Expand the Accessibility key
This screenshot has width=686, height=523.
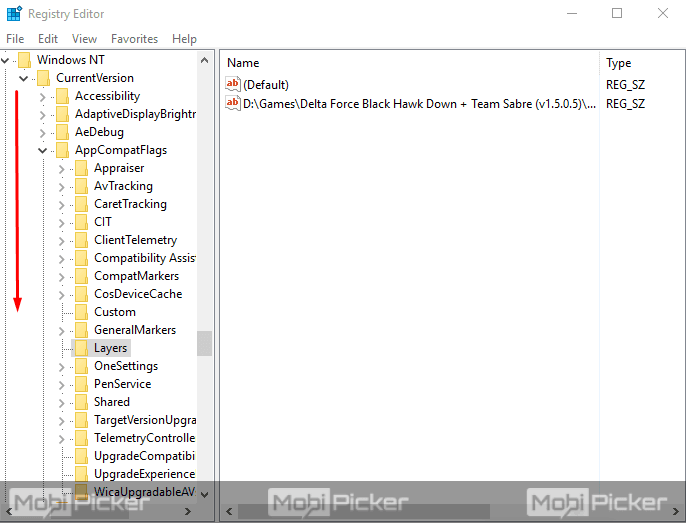click(x=42, y=97)
